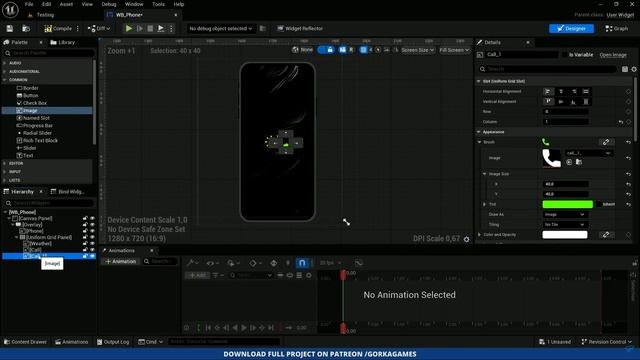Collapse the Uniform Grid Panel tree node
This screenshot has width=640, height=360.
[17, 237]
